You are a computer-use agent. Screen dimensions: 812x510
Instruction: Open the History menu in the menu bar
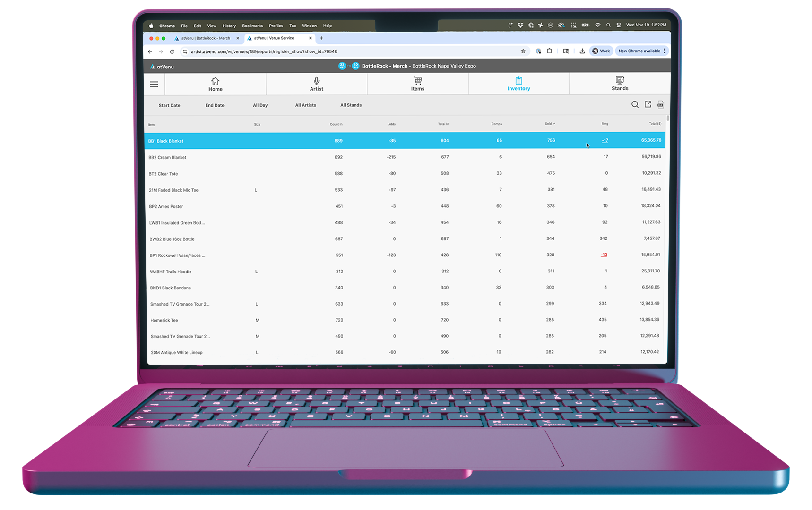pyautogui.click(x=229, y=26)
